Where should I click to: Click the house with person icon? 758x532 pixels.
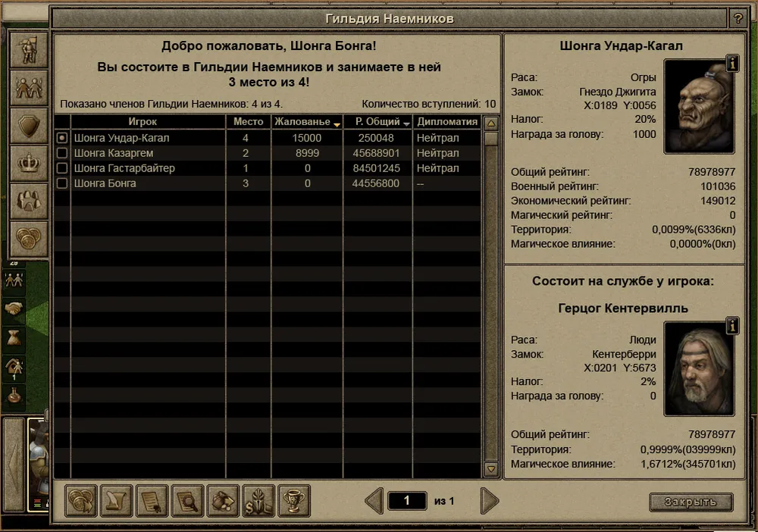coord(14,368)
